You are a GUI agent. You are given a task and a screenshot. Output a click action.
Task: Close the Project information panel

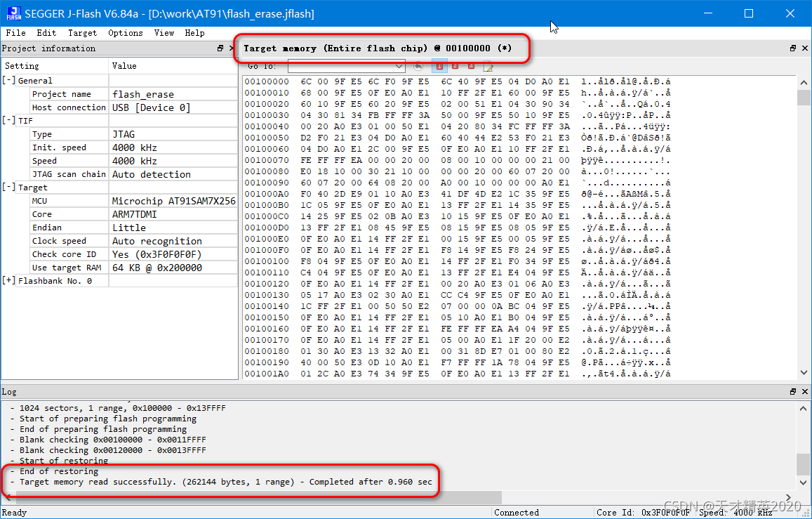tap(232, 48)
